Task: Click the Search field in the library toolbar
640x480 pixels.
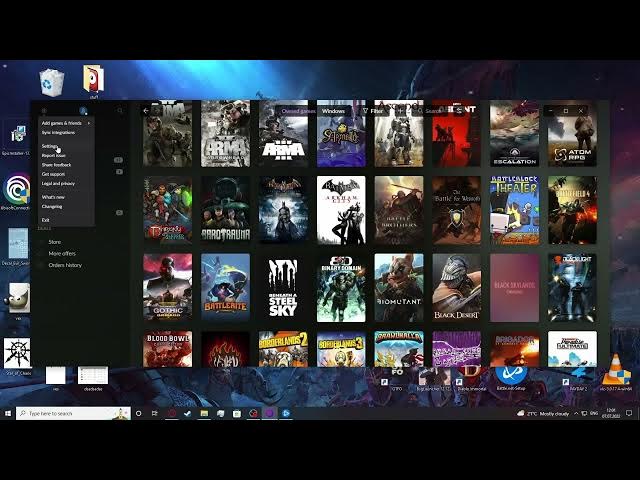Action: [x=429, y=111]
